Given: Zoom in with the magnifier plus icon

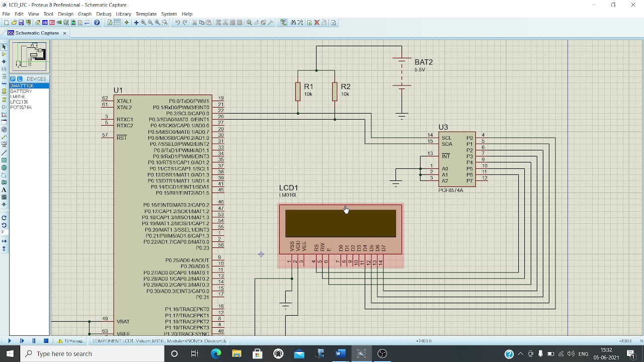Looking at the screenshot, I should click(143, 23).
